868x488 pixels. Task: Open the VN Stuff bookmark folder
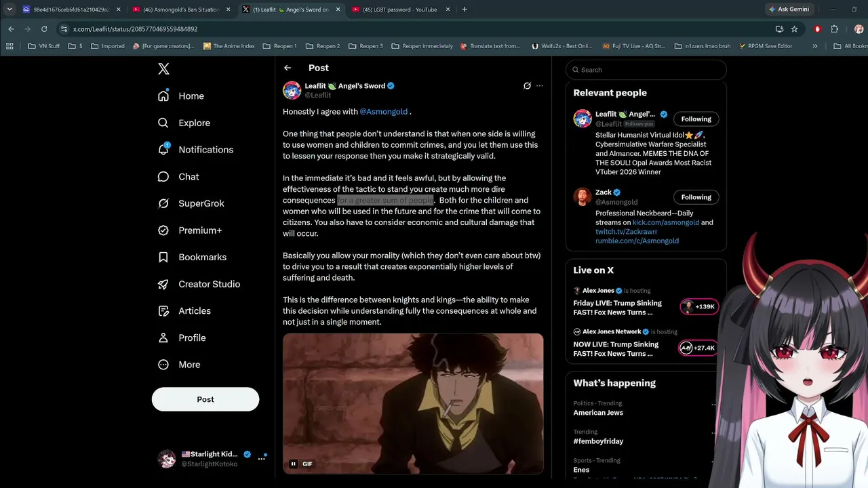point(43,46)
